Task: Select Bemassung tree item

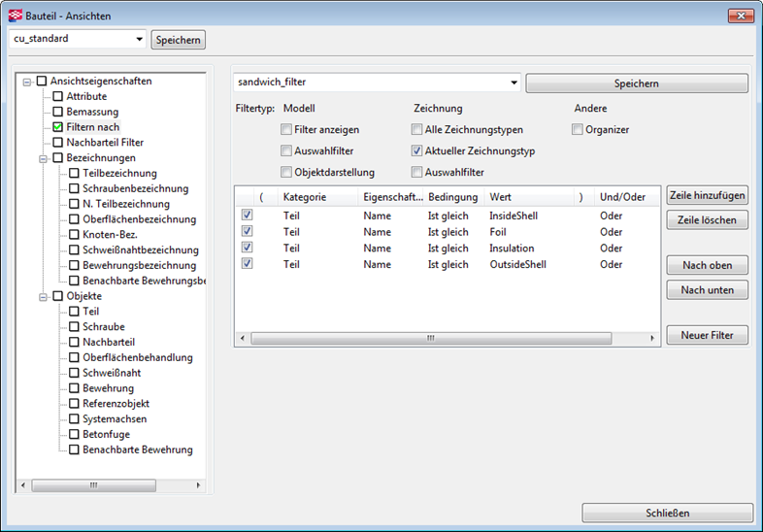Action: click(92, 112)
